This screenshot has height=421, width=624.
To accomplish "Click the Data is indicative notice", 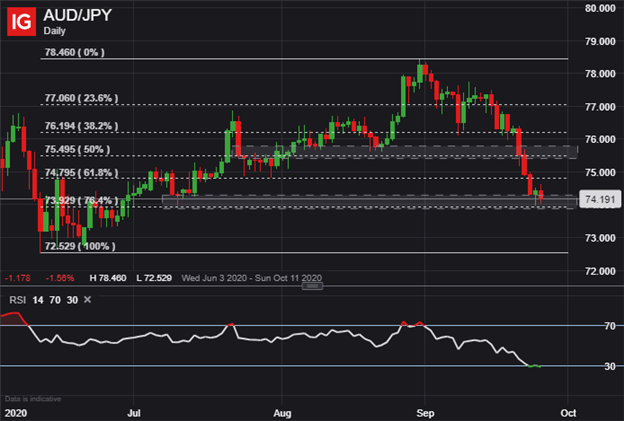I will (x=33, y=399).
